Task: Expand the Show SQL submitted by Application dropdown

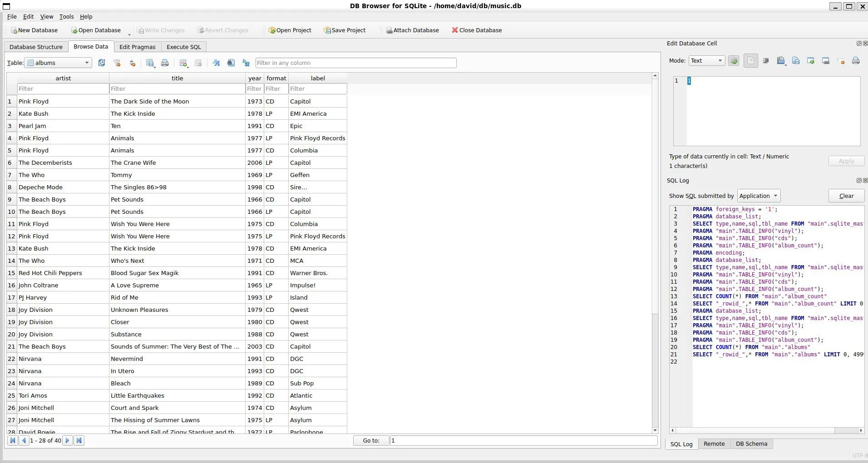Action: (759, 196)
